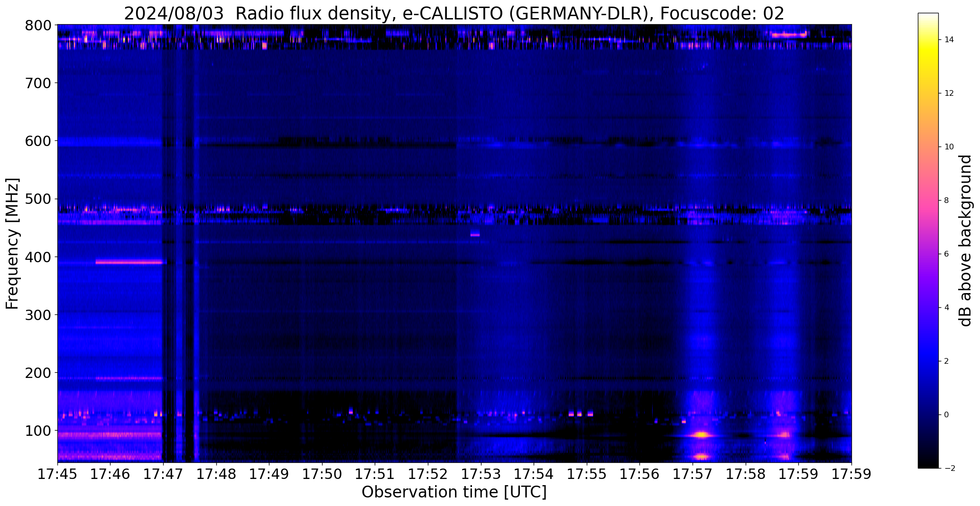This screenshot has width=980, height=506.
Task: Click the 10 value on the colorbar
Action: 949,147
